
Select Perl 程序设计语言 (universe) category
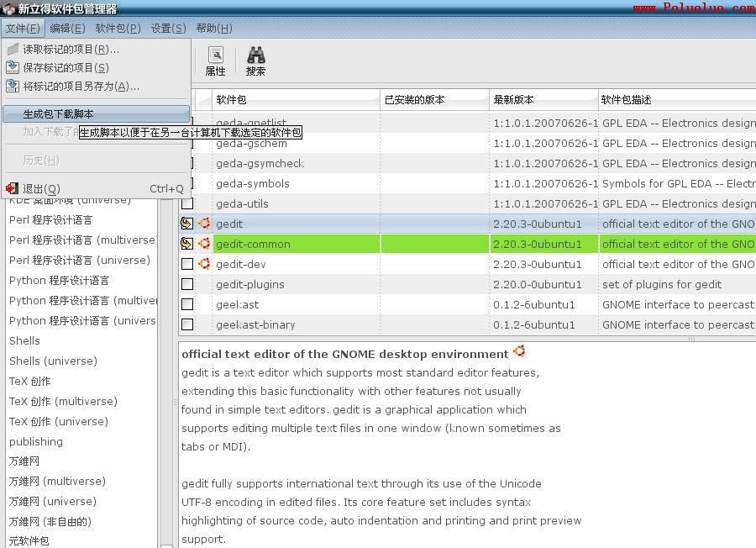pos(80,261)
